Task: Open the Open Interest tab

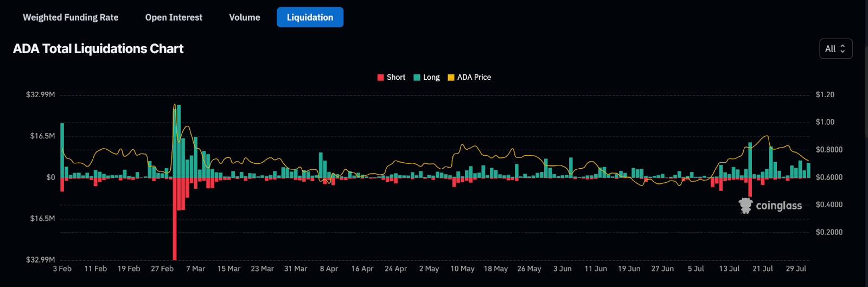Action: tap(174, 17)
